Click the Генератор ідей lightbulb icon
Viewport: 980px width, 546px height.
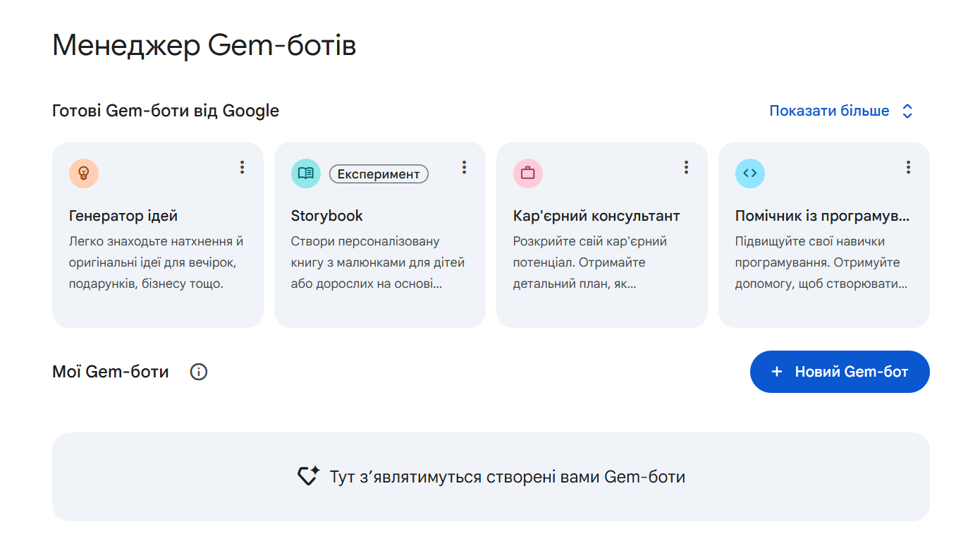pyautogui.click(x=84, y=174)
